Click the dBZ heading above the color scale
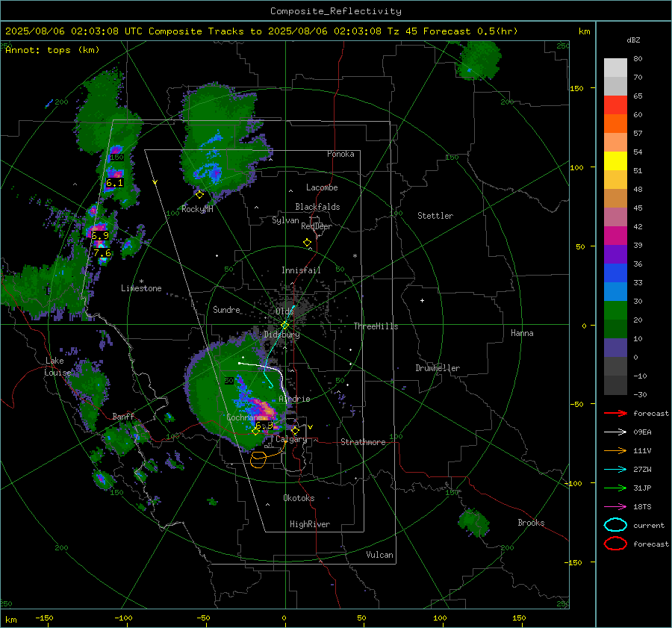The image size is (672, 628). 633,40
